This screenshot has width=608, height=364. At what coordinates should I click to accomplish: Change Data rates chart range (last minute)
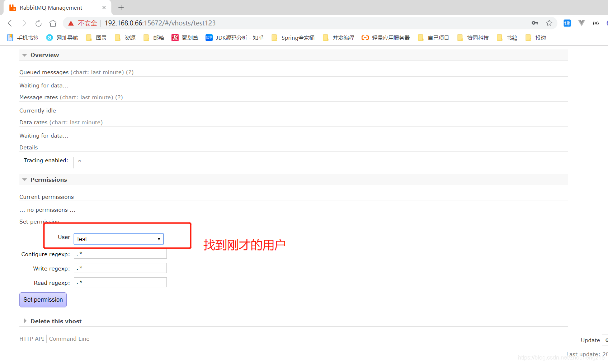coord(76,122)
